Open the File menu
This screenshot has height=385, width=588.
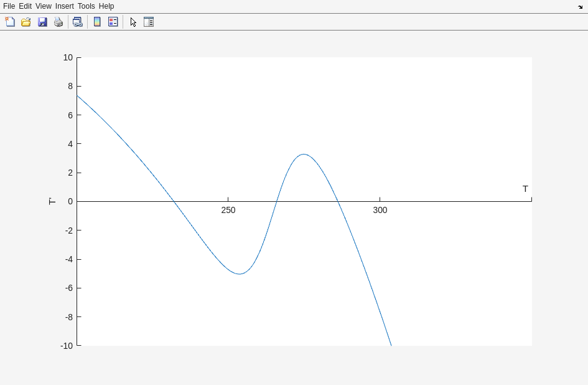9,6
